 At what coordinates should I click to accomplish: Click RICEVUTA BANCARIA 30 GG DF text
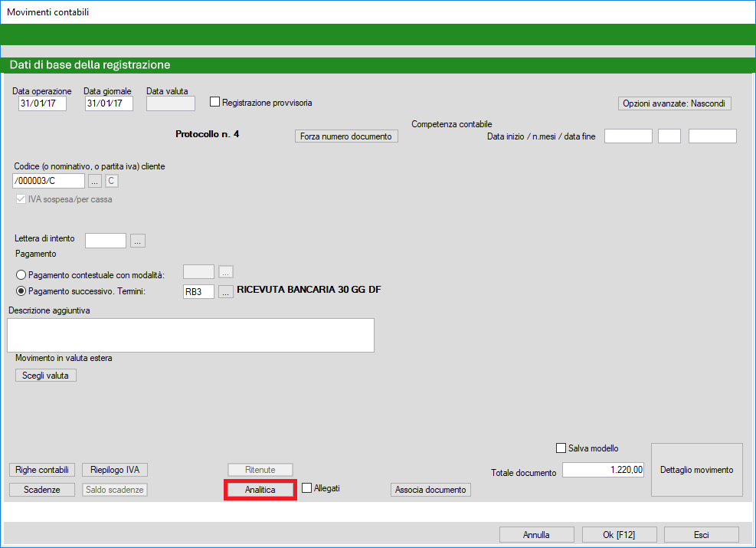click(309, 290)
